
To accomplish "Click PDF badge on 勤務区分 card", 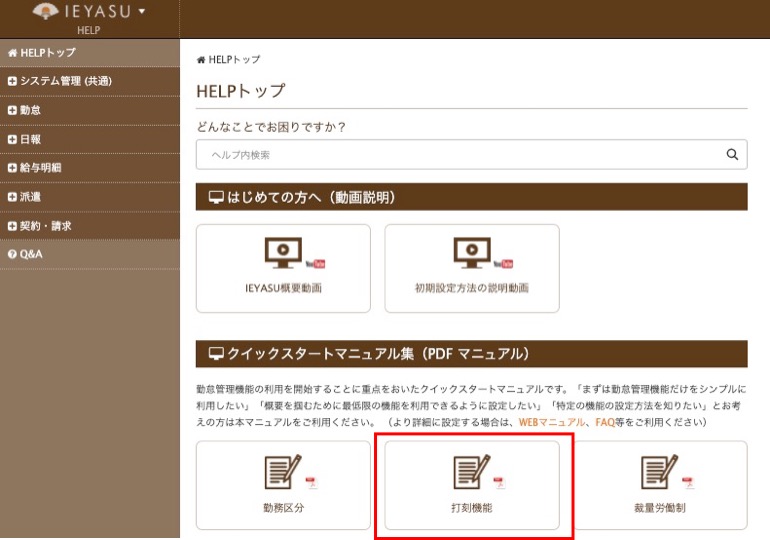I will coord(311,483).
